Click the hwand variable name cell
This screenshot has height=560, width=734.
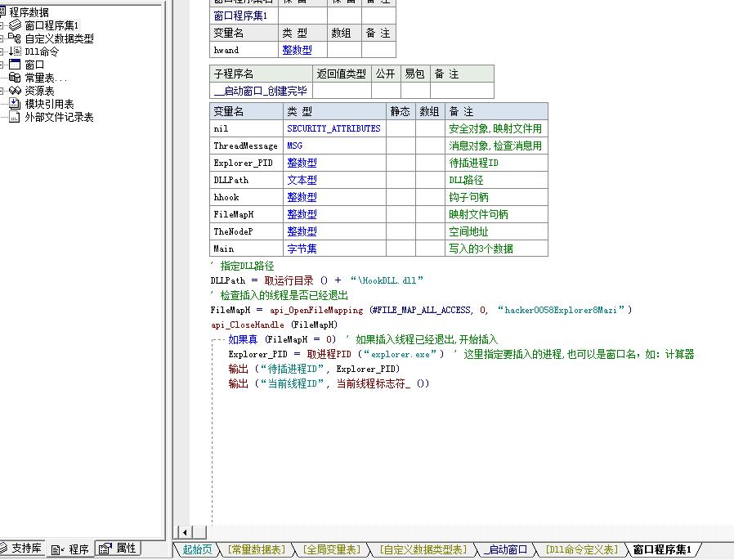244,50
